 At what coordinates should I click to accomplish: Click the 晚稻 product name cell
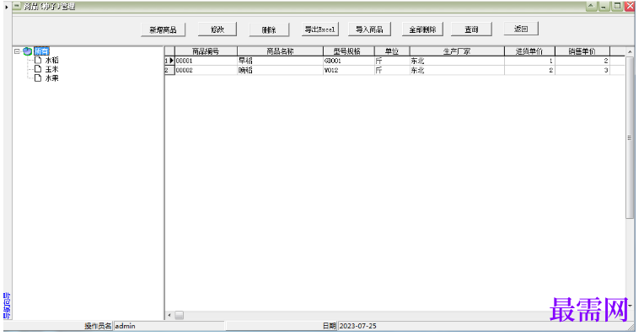click(x=280, y=70)
